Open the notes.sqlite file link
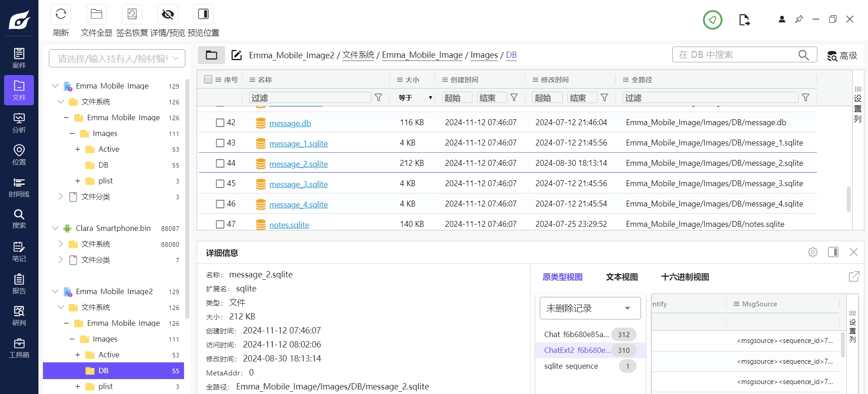Viewport: 868px width, 394px height. coord(289,225)
